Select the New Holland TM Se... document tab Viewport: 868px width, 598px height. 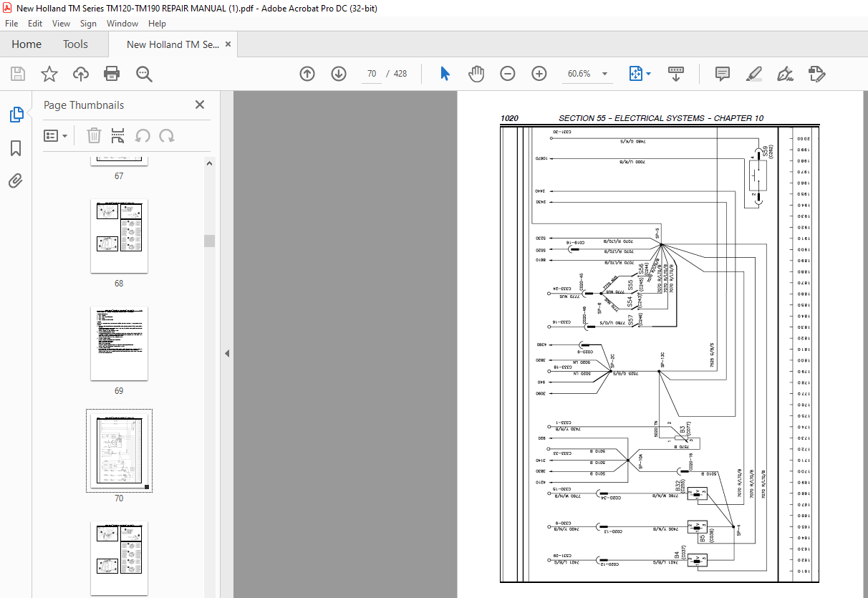point(173,44)
